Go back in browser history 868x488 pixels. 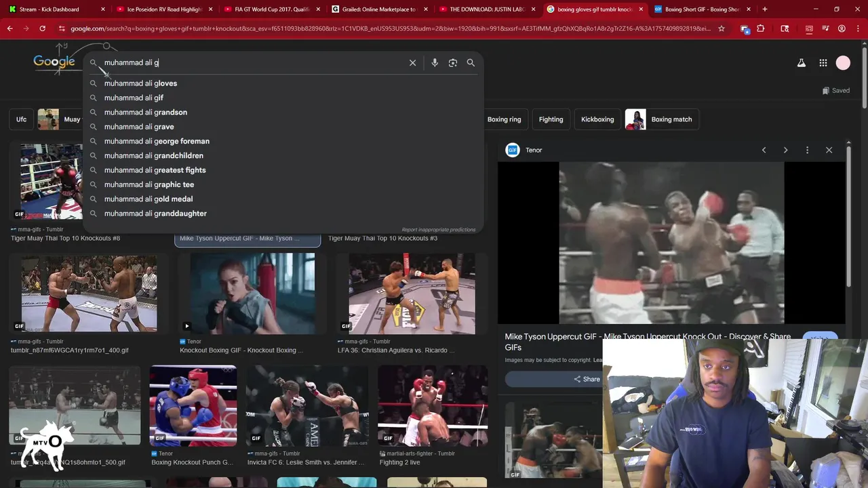[9, 28]
